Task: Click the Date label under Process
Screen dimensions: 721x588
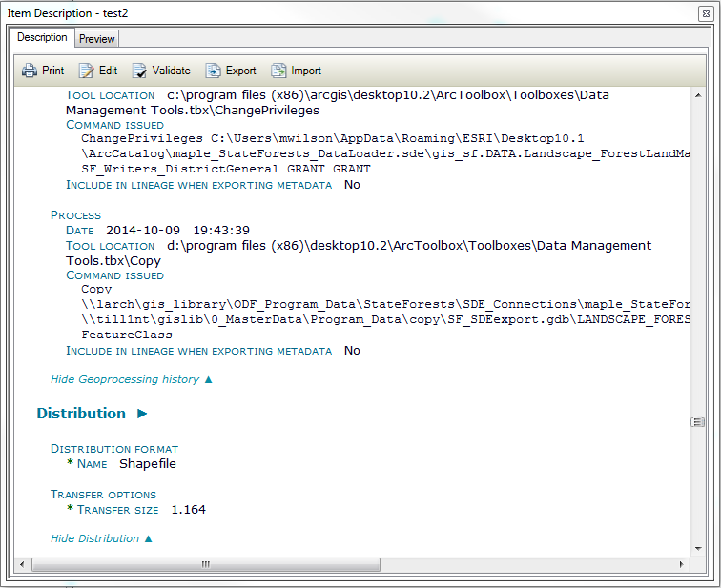Action: click(x=79, y=230)
